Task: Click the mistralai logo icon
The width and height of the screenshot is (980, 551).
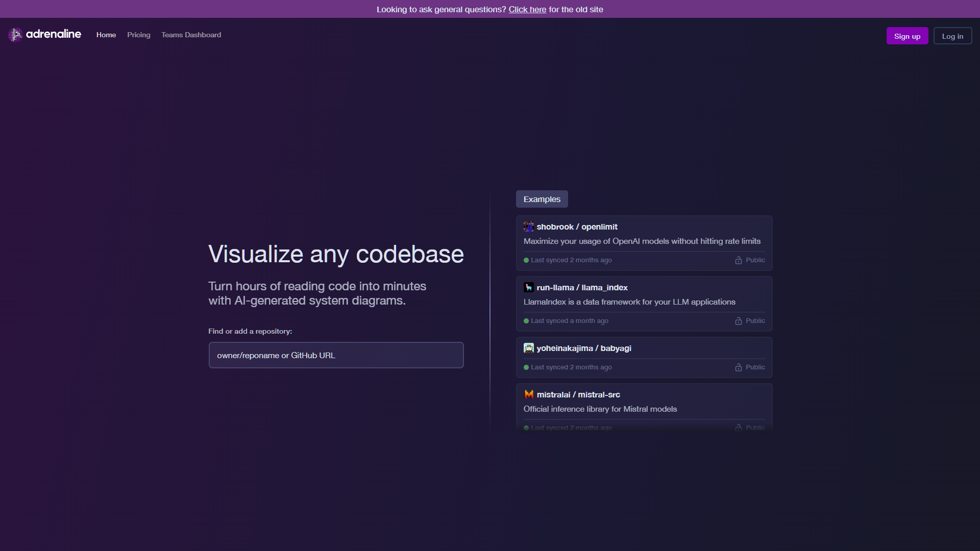Action: click(528, 394)
